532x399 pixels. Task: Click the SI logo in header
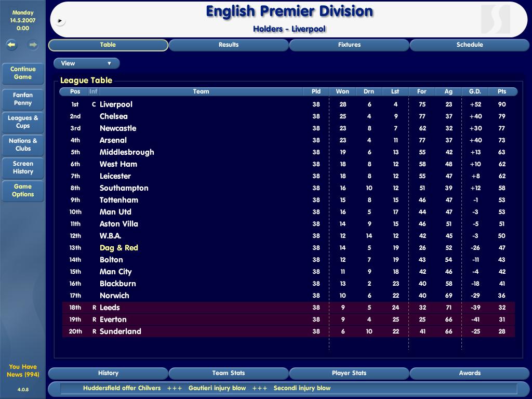495,19
